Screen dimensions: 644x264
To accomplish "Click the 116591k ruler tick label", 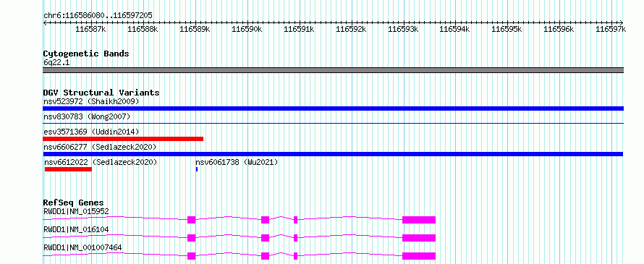I will [299, 29].
